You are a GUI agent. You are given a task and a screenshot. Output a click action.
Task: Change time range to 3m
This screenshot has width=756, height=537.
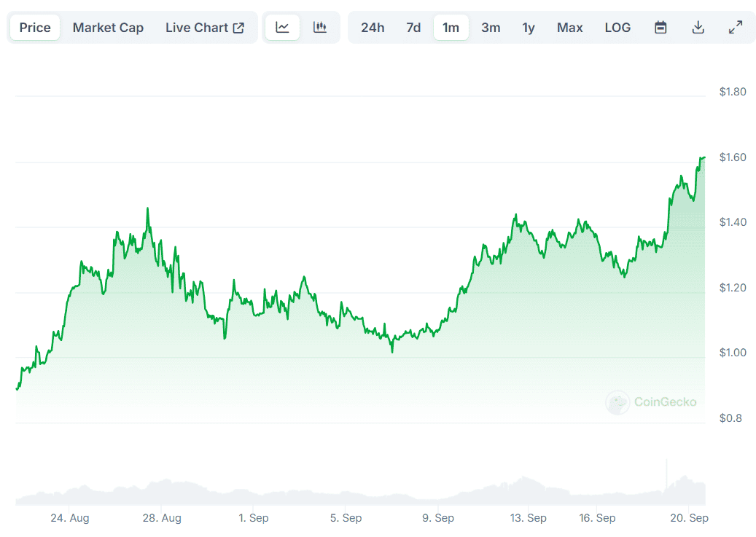tap(491, 28)
